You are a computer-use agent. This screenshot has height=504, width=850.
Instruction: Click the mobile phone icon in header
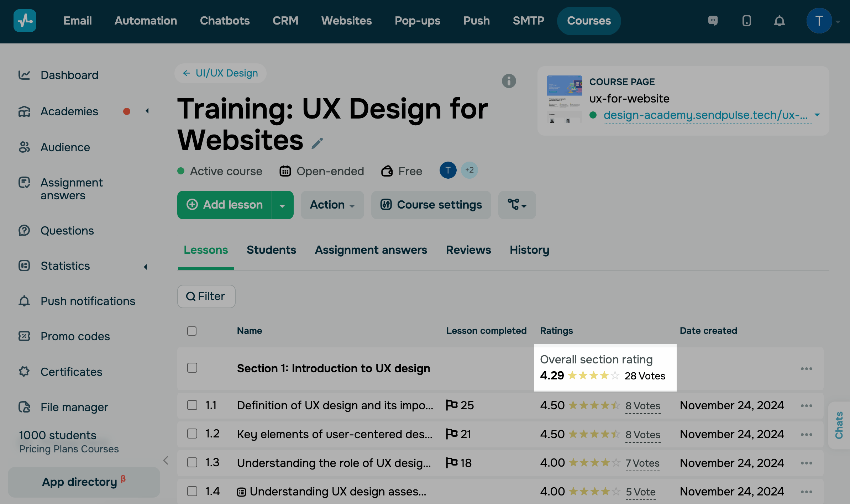coord(746,21)
